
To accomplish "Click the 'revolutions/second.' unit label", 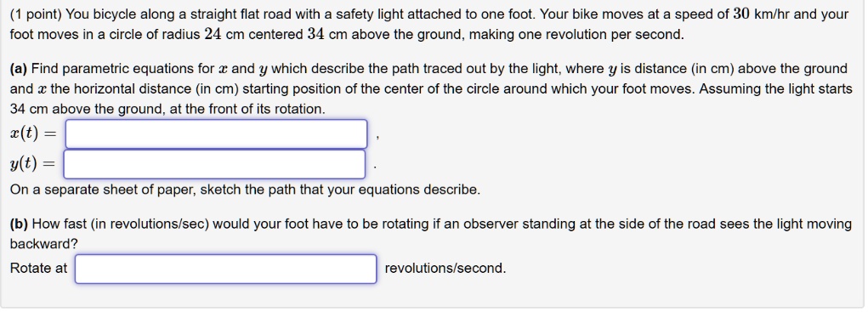I will coord(445,269).
